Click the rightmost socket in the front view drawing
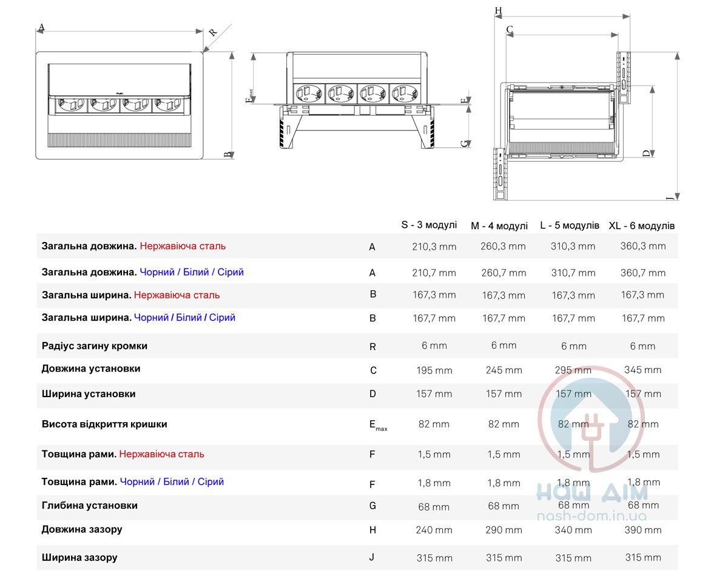This screenshot has width=728, height=576. [405, 93]
